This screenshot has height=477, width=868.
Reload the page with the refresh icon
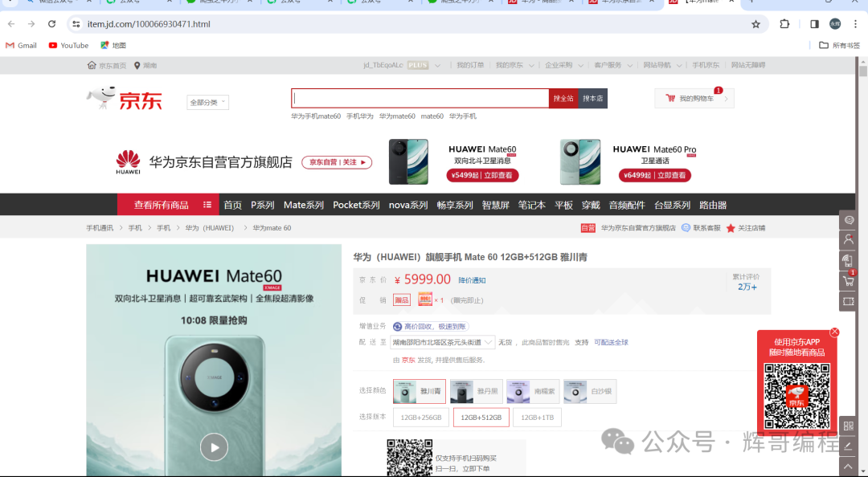(x=51, y=24)
